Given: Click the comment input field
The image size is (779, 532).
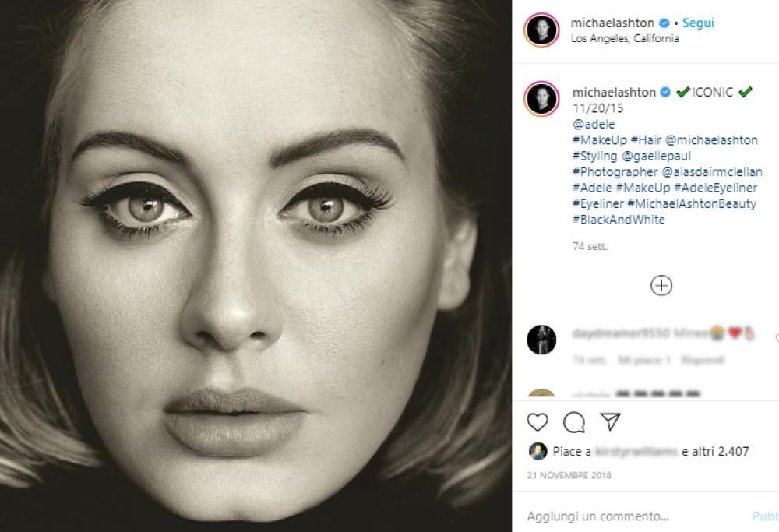Looking at the screenshot, I should click(623, 516).
